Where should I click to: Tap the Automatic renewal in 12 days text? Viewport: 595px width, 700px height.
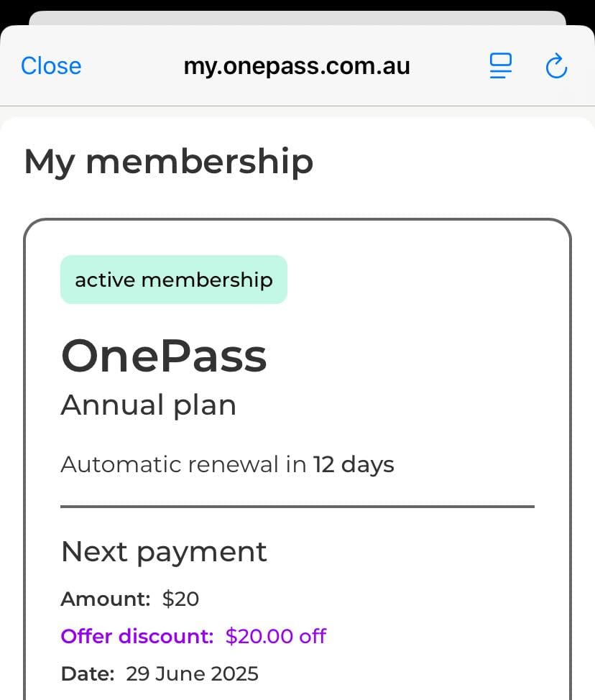[x=227, y=465]
